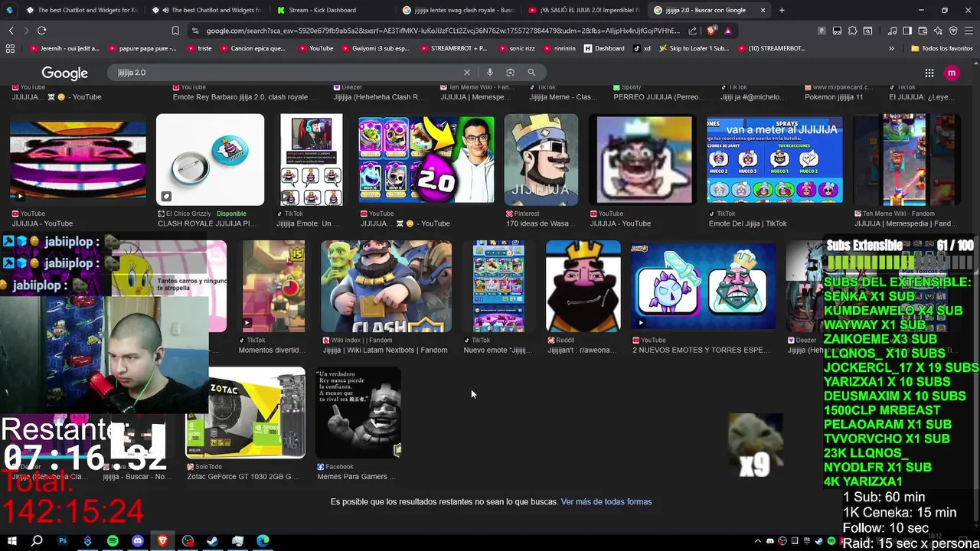Open Brave Shields lion icon
The image size is (980, 551).
(712, 31)
